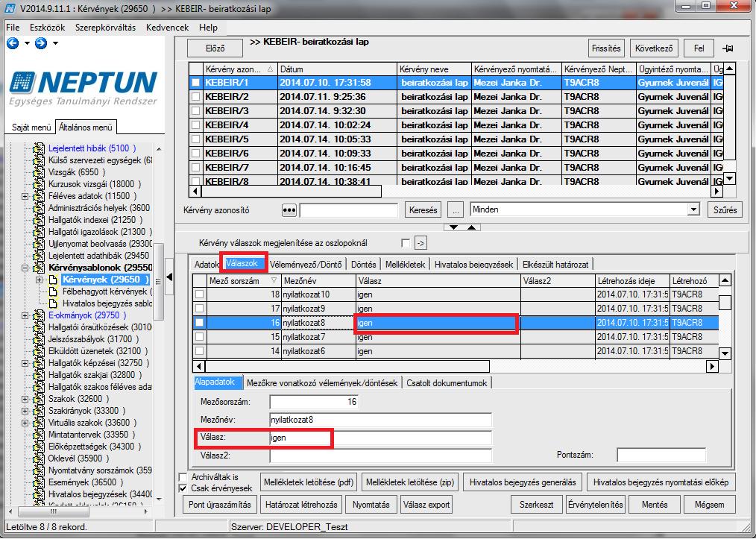Click the folder icon of Oklevél (35900)
This screenshot has width=756, height=539.
click(x=39, y=458)
